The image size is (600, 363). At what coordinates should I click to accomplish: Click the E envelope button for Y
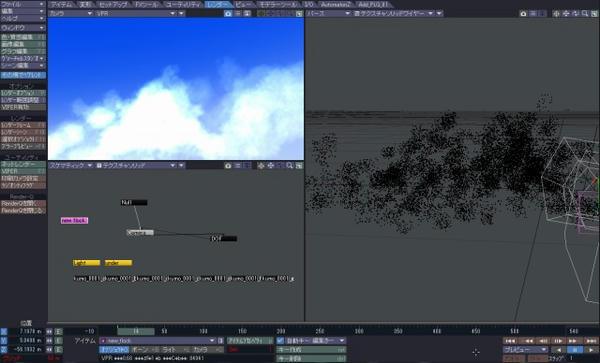(x=59, y=340)
